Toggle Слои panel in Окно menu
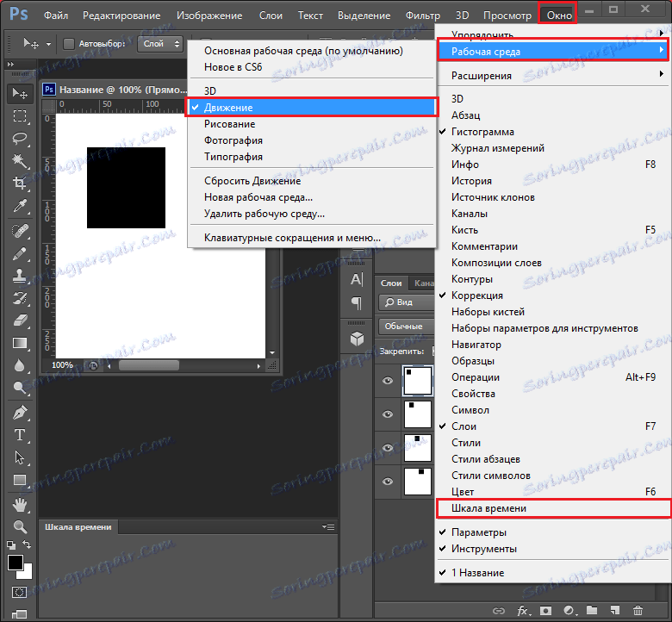 pyautogui.click(x=553, y=426)
